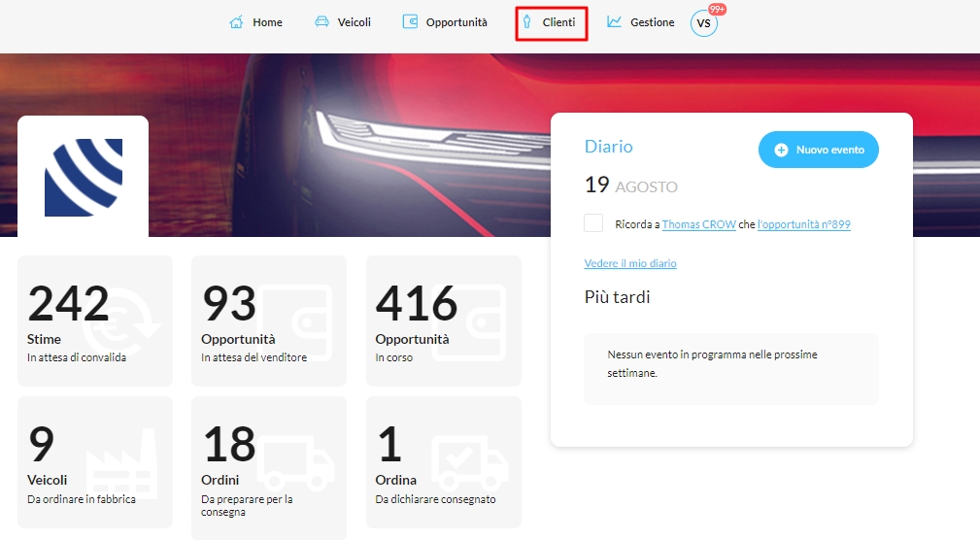Click the truck icon on Ordini card
This screenshot has width=980, height=540.
point(296,462)
